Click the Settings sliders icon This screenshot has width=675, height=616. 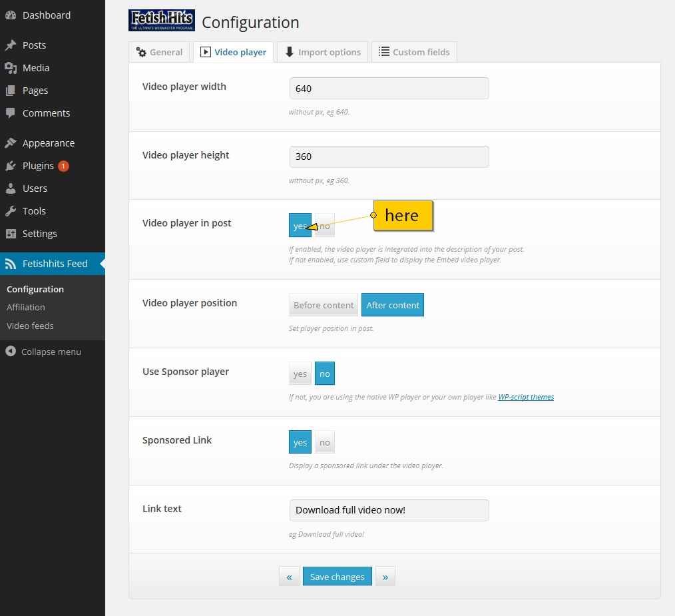11,234
